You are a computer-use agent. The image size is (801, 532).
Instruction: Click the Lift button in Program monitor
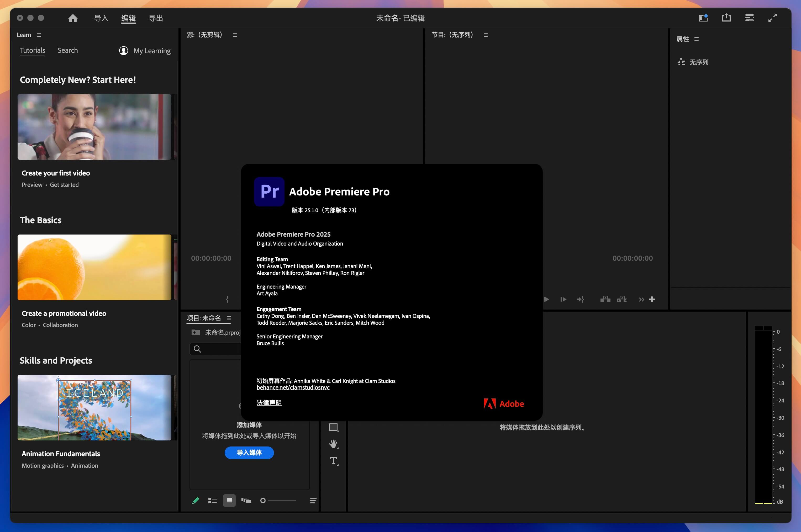[x=605, y=299]
